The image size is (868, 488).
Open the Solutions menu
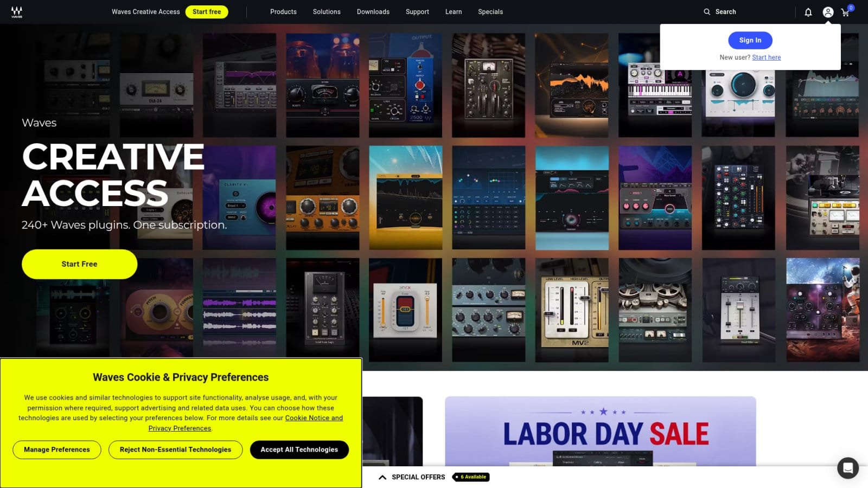327,12
